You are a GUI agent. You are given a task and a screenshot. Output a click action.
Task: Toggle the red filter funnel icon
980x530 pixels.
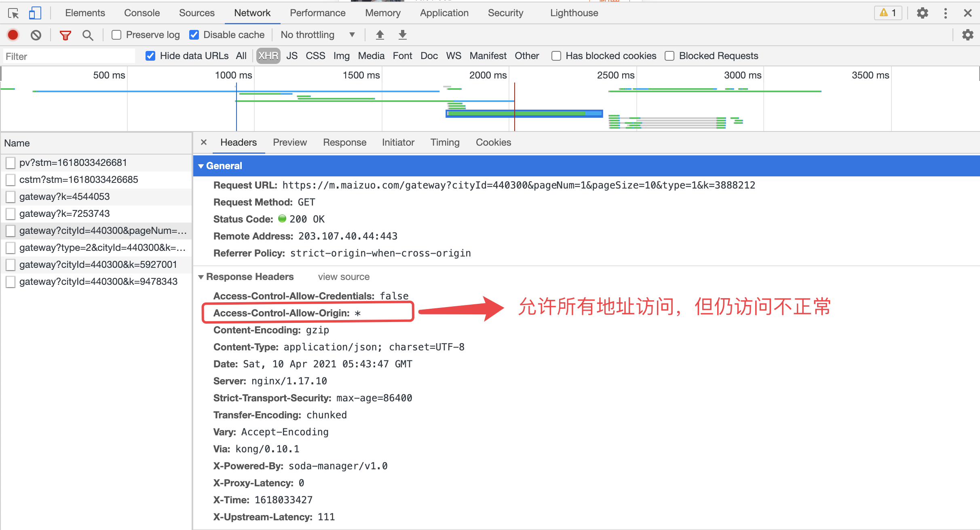tap(65, 35)
